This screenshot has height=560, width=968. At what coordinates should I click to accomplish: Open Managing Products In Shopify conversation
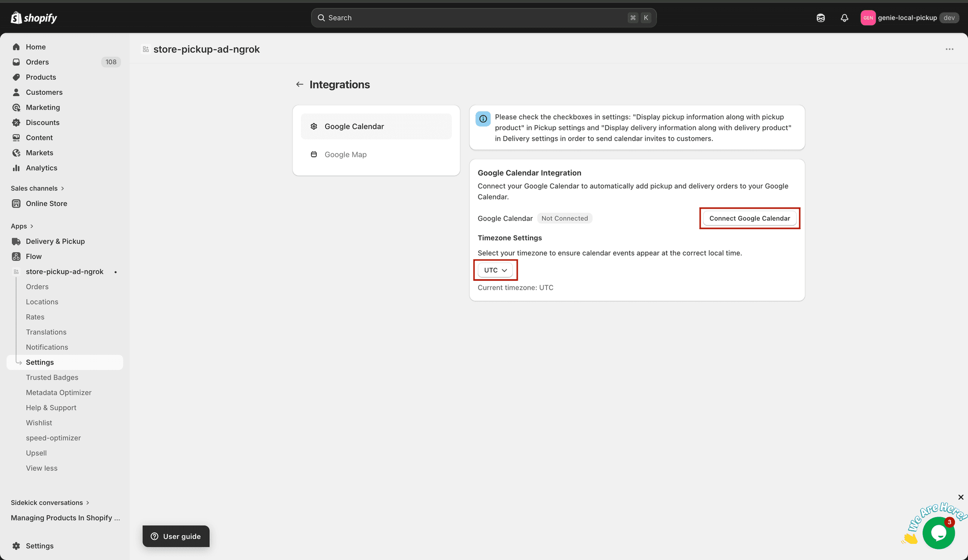[x=66, y=518]
